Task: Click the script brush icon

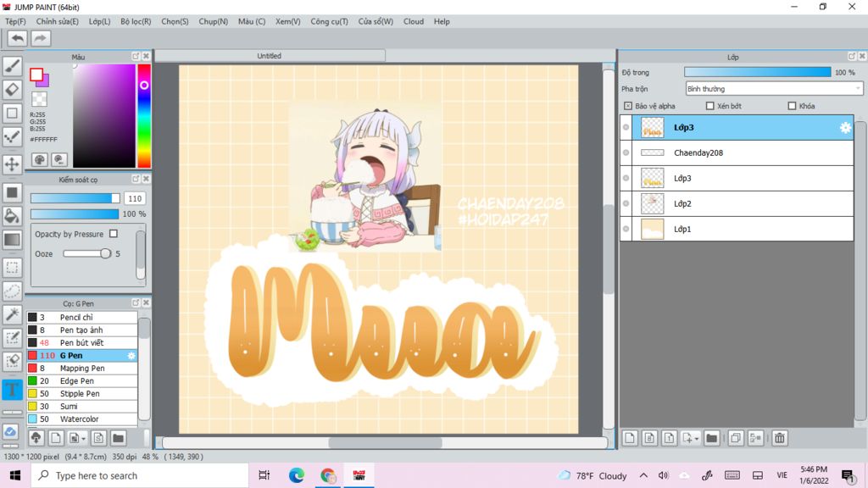Action: [98, 438]
